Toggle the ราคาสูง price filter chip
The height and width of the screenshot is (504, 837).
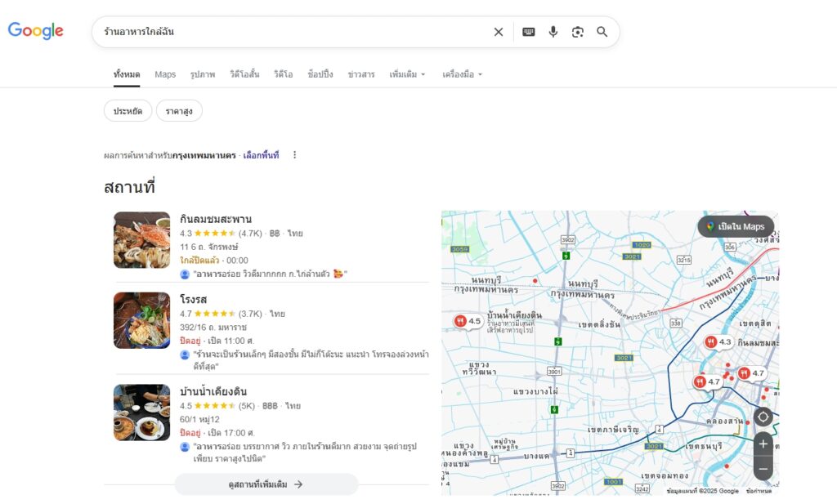(x=178, y=110)
